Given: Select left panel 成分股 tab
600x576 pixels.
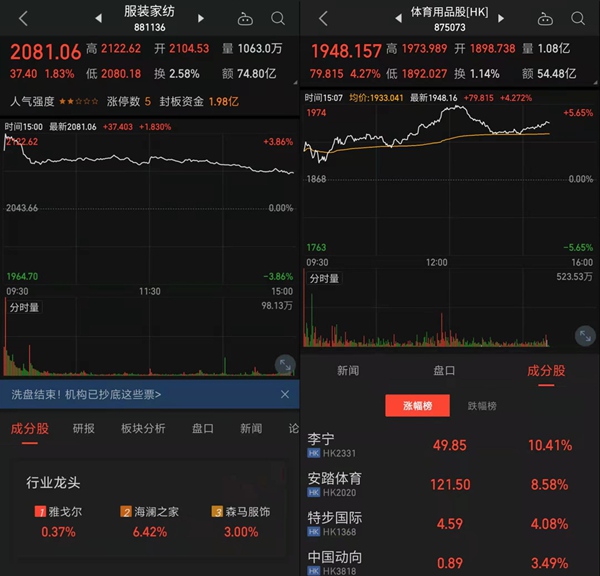Looking at the screenshot, I should pos(29,429).
